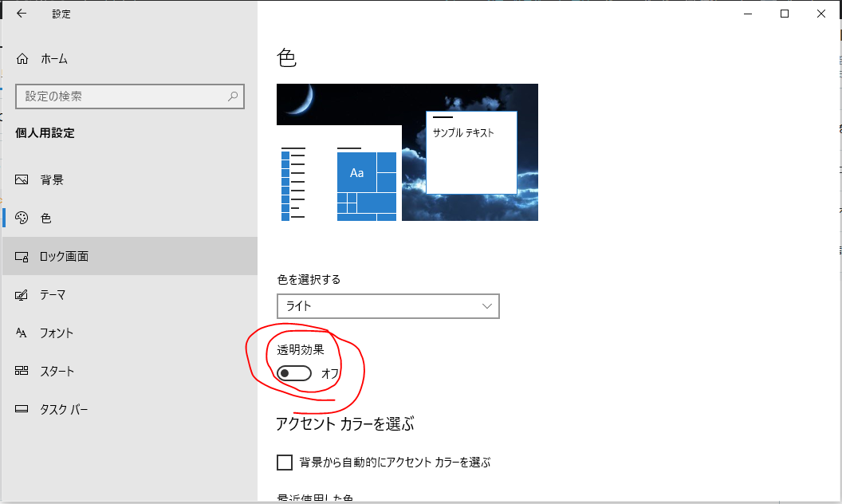
Task: Click the chevron on the ライト combo box
Action: 487,305
